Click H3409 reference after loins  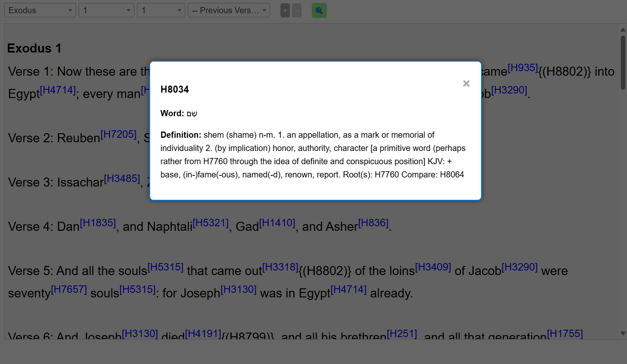click(433, 267)
